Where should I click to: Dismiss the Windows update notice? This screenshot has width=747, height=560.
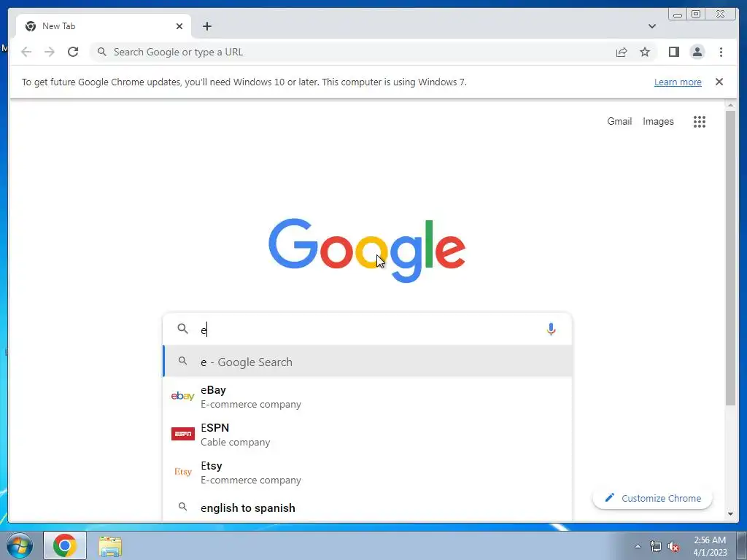(x=719, y=82)
